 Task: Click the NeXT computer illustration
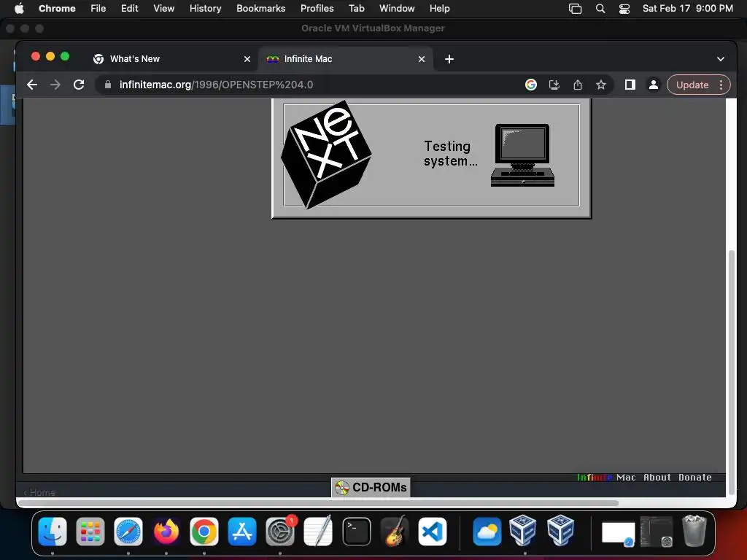522,155
